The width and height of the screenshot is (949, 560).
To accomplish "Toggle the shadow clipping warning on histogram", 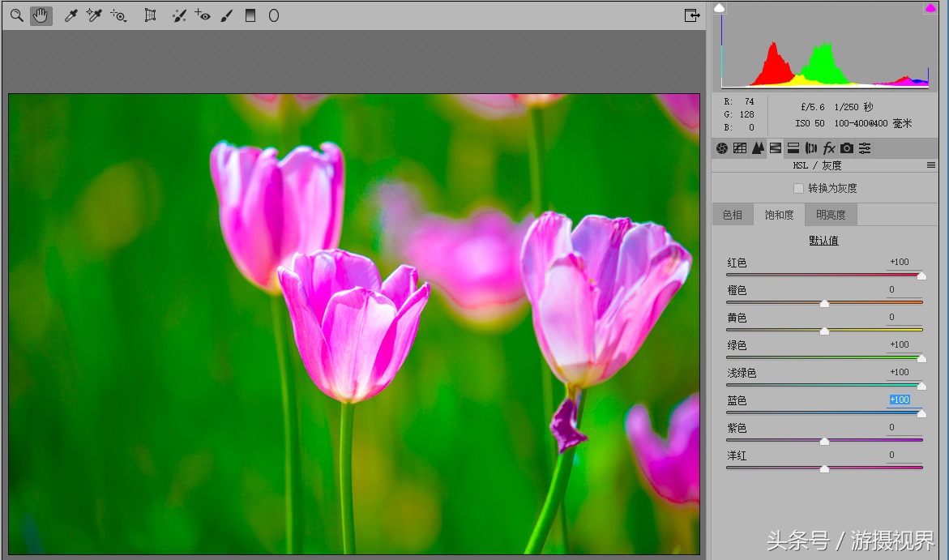I will (720, 8).
